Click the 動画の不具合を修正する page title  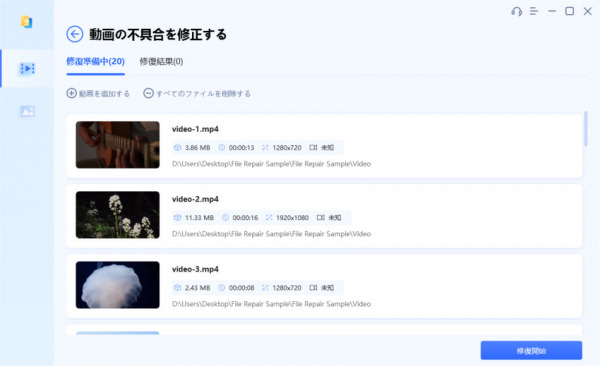point(158,34)
